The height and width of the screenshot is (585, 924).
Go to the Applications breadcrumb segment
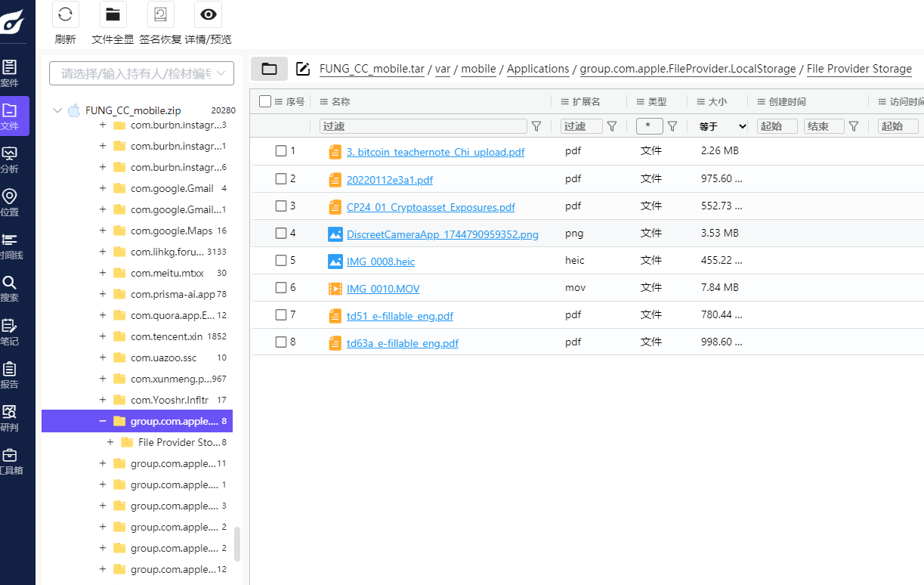[538, 69]
